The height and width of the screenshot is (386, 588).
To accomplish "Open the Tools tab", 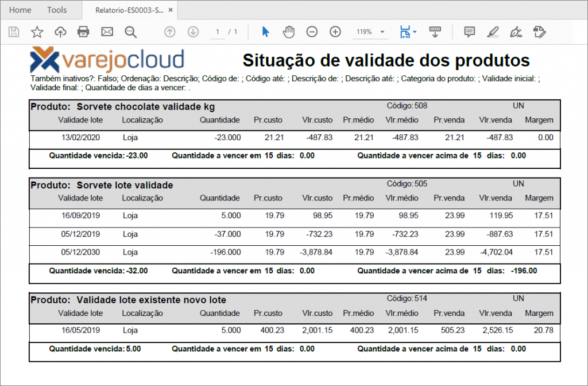I will point(57,10).
